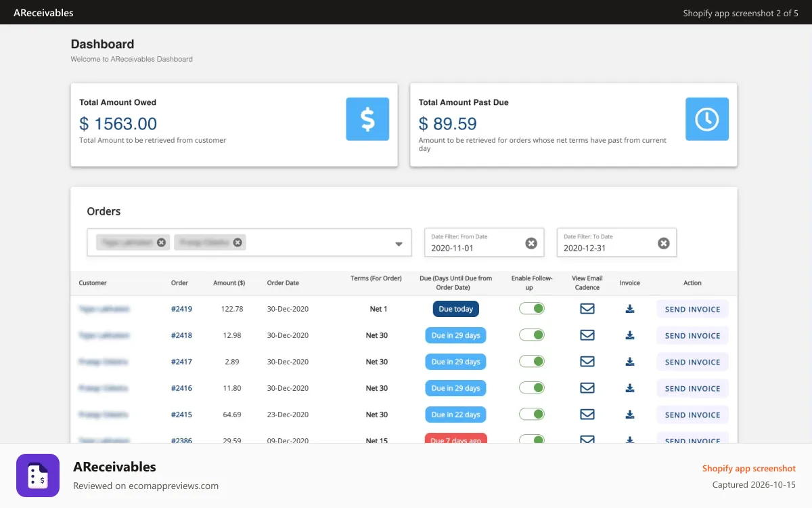View email cadence for order #2418
The height and width of the screenshot is (508, 812).
coord(587,335)
